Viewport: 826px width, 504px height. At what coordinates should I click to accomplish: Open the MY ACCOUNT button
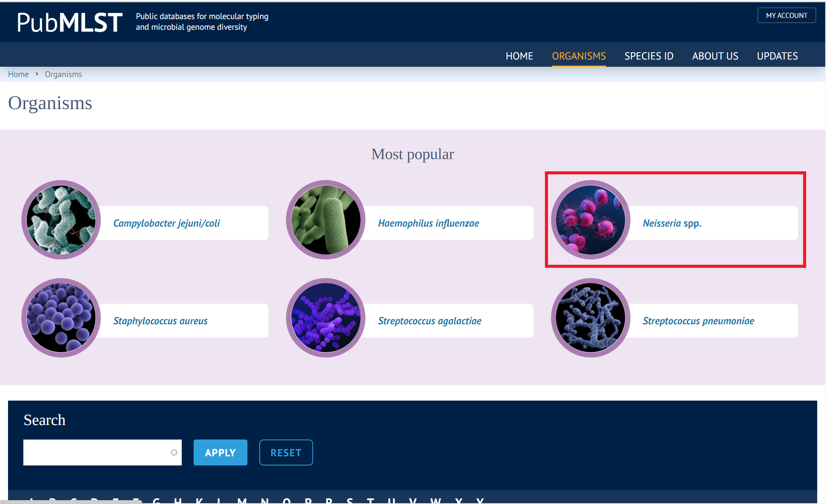(787, 15)
